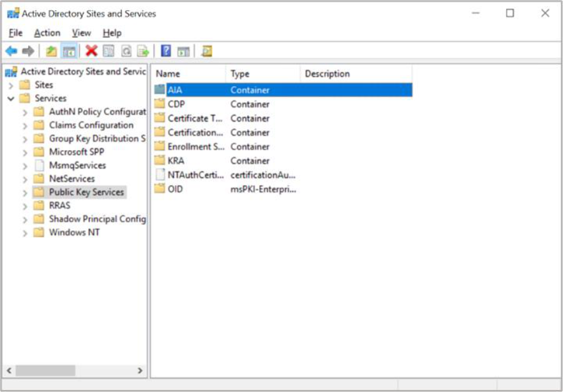
Task: Expand the Windows NT node
Action: click(25, 233)
